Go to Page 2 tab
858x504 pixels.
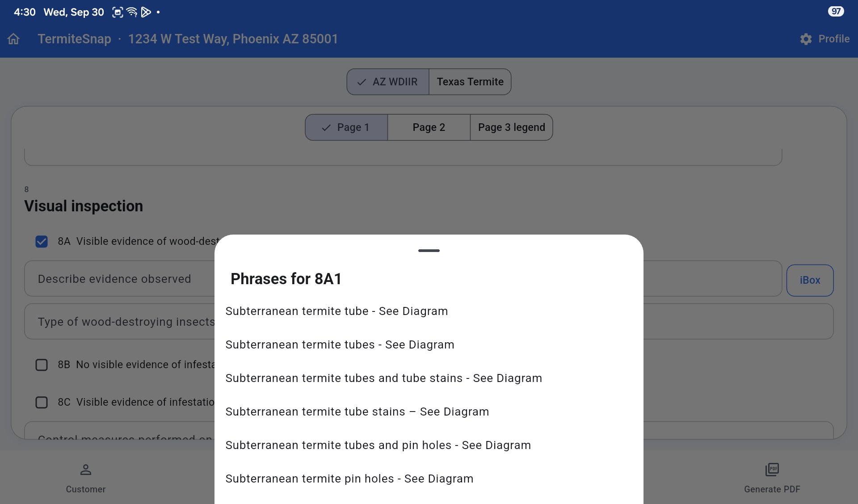(429, 127)
